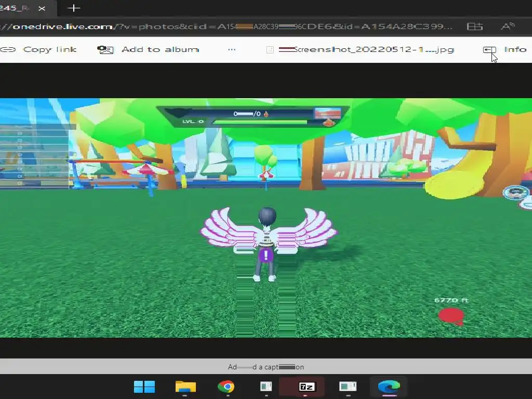Open the Windows Start menu
This screenshot has height=399, width=532.
pyautogui.click(x=144, y=387)
